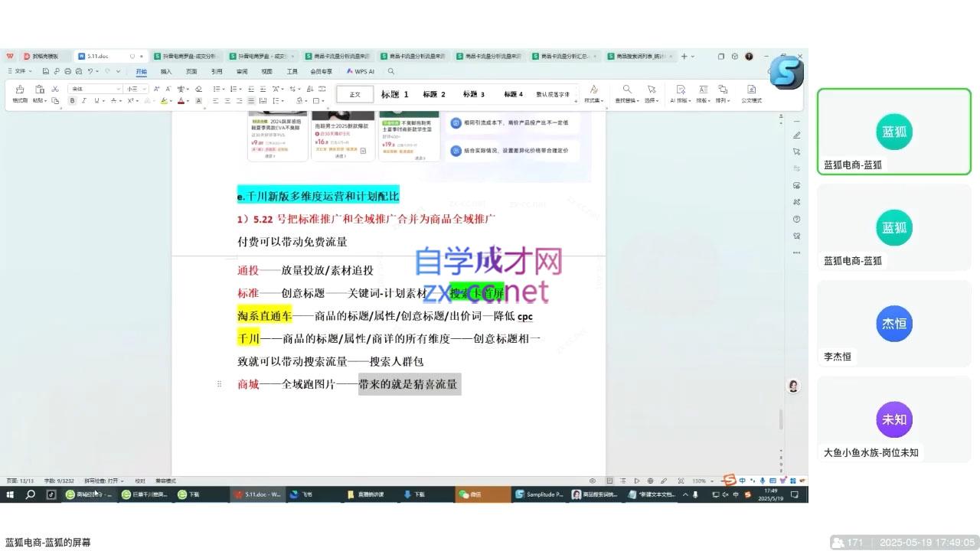
Task: Click the vertical document scrollbar
Action: (781, 419)
